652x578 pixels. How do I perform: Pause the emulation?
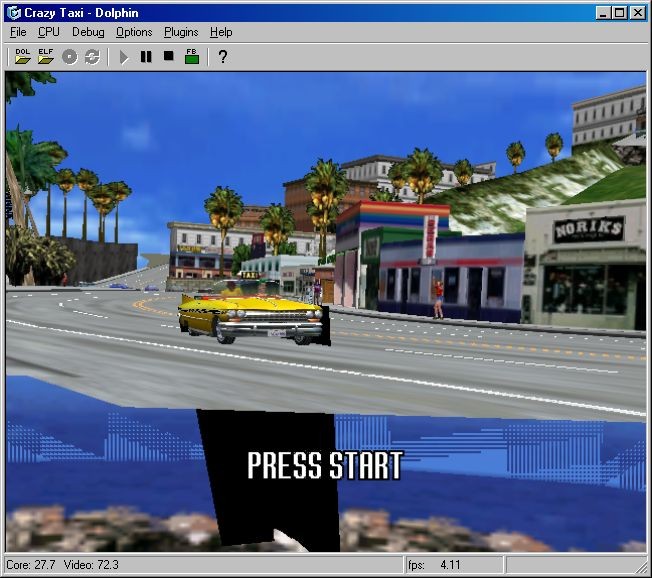(146, 57)
